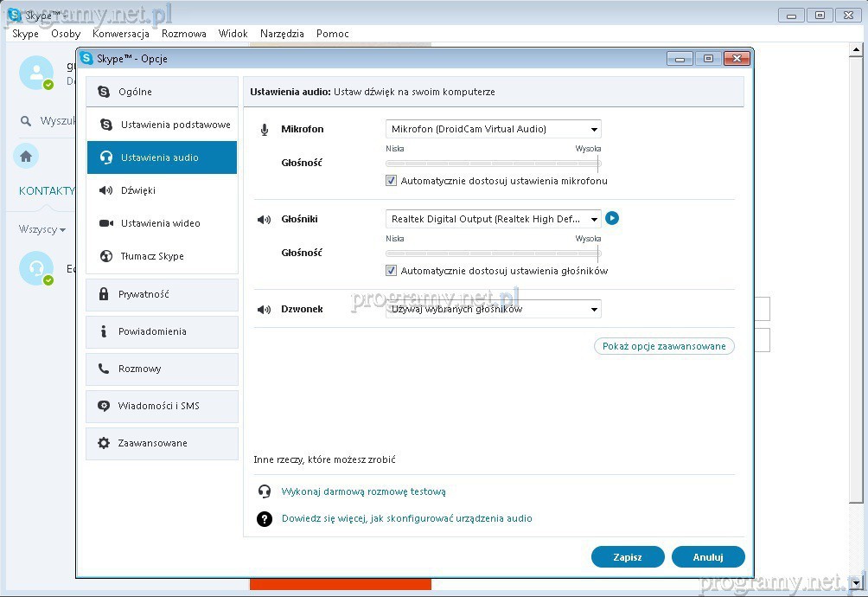Click the phone icon beside Rozmowy
The height and width of the screenshot is (597, 868).
pyautogui.click(x=104, y=369)
